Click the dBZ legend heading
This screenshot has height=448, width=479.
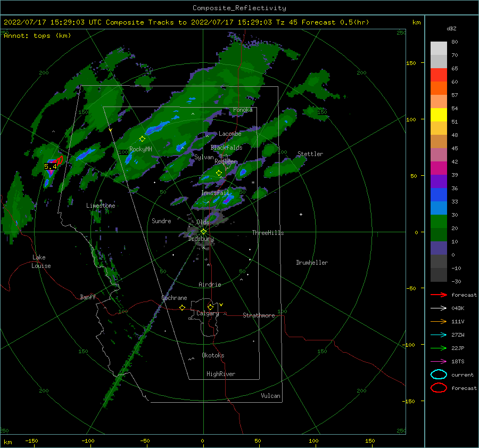click(451, 28)
